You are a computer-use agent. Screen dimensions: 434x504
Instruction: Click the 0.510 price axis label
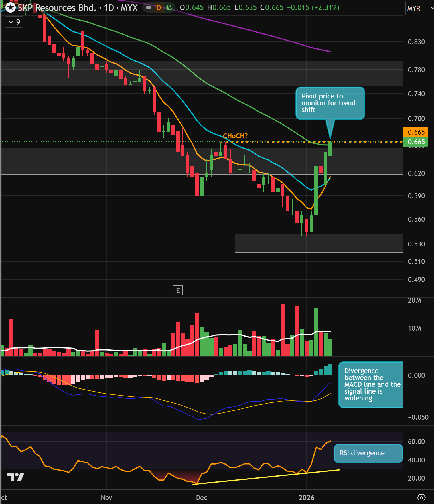[416, 262]
